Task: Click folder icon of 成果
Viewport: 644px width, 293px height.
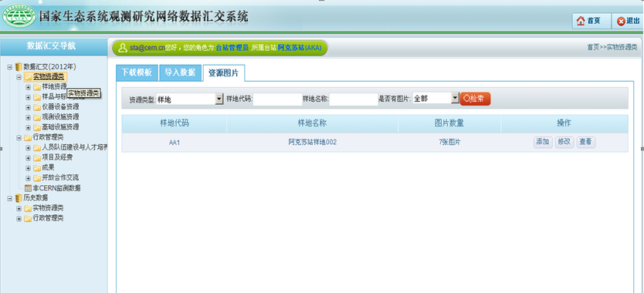Action: (x=37, y=168)
